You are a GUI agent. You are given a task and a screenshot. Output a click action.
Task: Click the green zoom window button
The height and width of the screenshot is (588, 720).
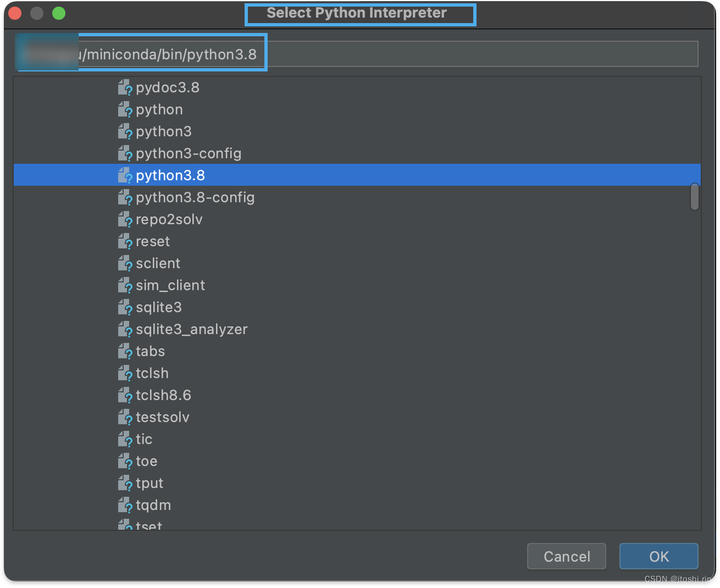[59, 13]
